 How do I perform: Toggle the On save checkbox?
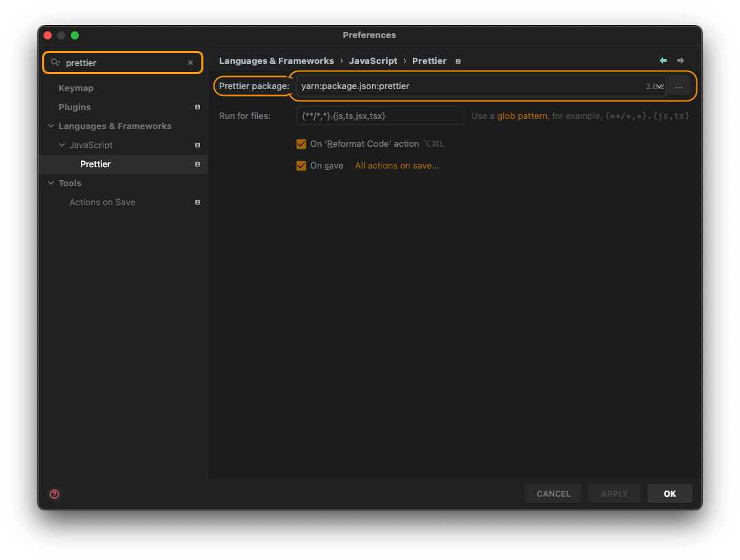pos(301,165)
